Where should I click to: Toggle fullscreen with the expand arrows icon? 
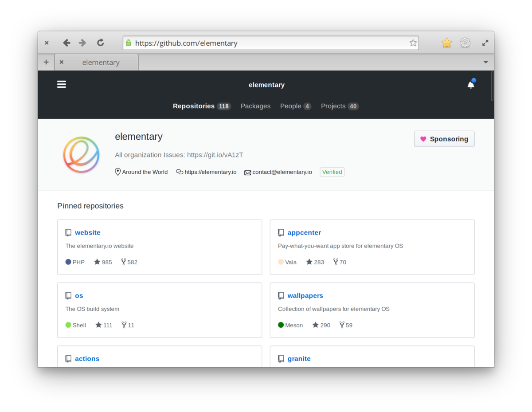tap(485, 43)
